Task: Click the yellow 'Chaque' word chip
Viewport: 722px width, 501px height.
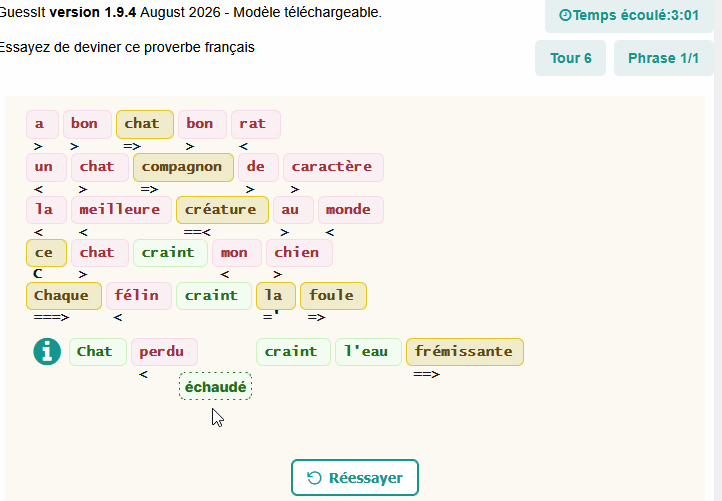Action: [64, 296]
